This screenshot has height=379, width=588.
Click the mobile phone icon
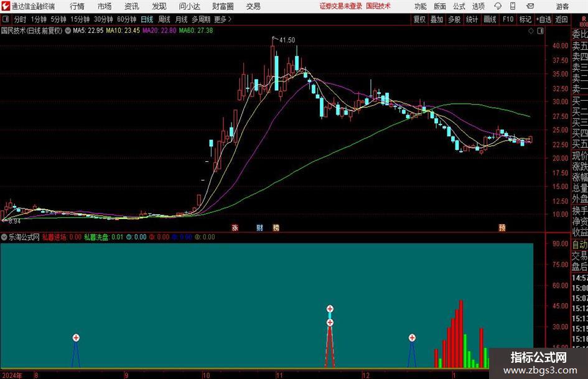[513, 6]
